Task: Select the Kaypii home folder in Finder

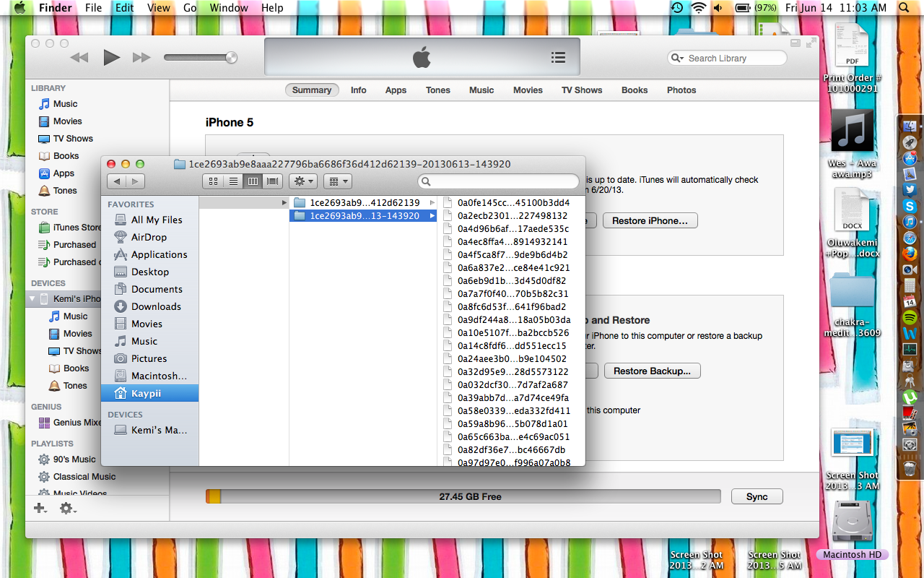Action: pyautogui.click(x=149, y=394)
